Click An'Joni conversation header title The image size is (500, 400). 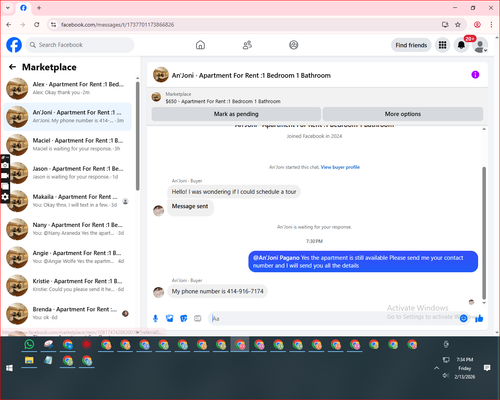point(251,75)
